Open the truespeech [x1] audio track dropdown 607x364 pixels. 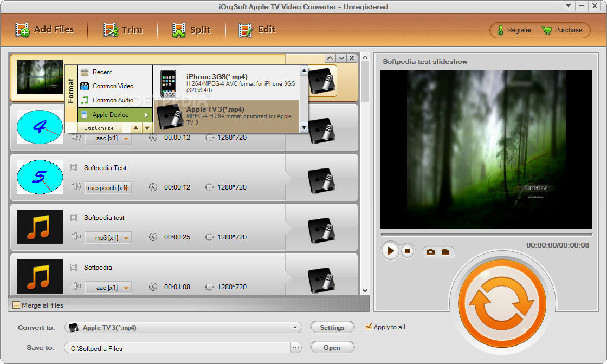pos(108,187)
